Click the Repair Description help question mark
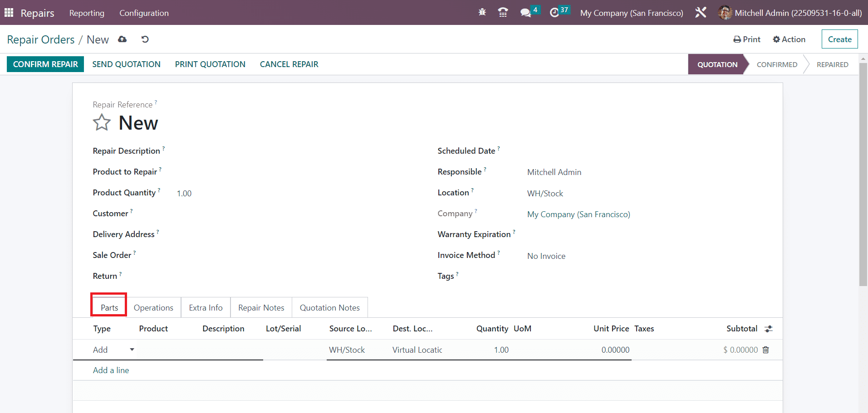 click(163, 148)
